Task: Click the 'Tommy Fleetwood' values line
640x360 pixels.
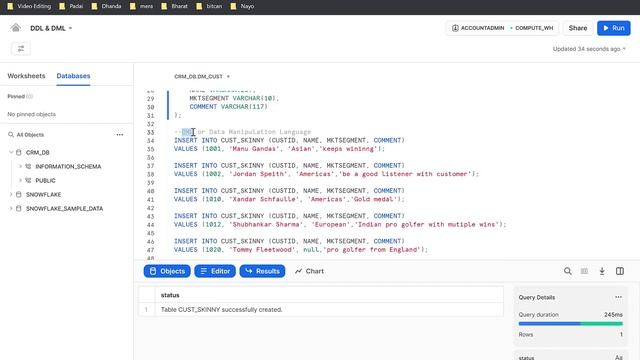Action: [301, 249]
